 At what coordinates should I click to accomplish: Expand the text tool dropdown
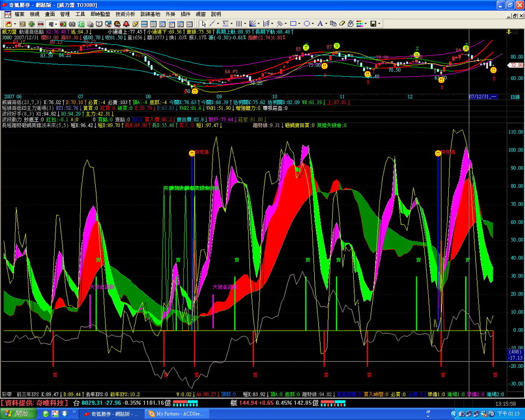(326, 24)
